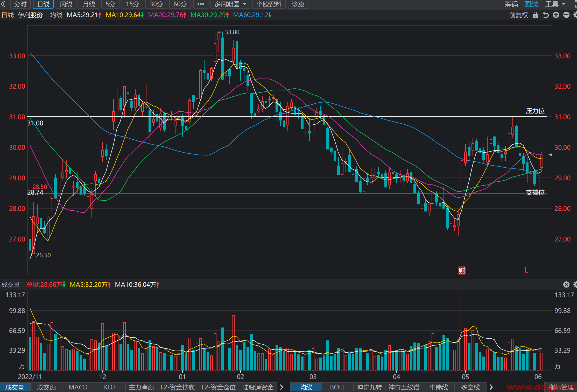The height and width of the screenshot is (392, 577).
Task: Close the 成交量 volume panel
Action: click(566, 284)
